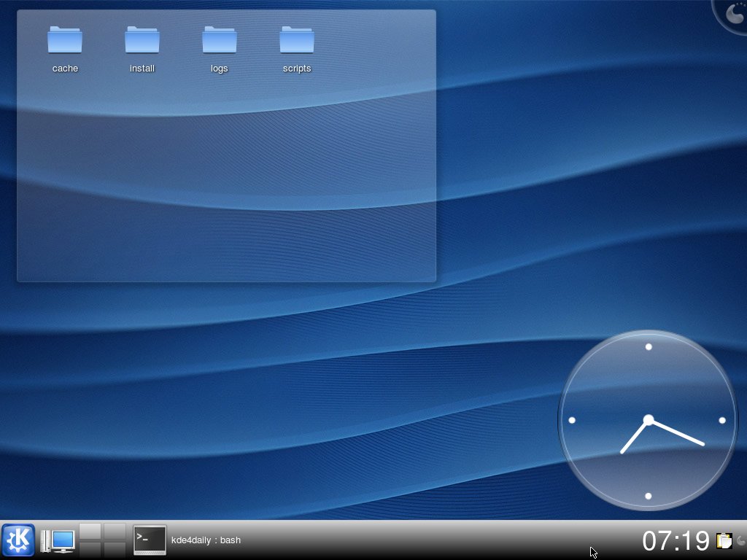The height and width of the screenshot is (560, 747).
Task: Click the Klipper clipboard tray icon
Action: click(x=724, y=540)
